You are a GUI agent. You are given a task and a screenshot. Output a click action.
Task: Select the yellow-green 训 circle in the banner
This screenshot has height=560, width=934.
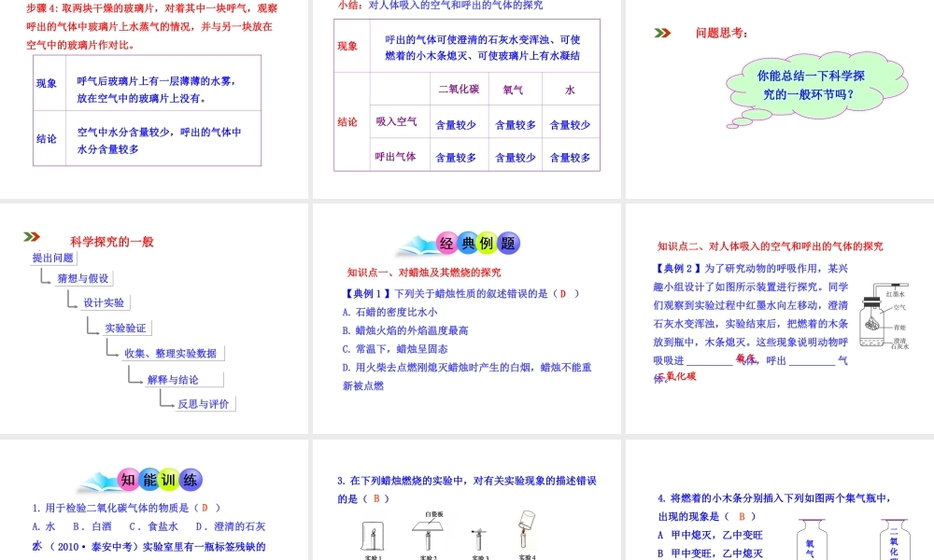(x=169, y=480)
